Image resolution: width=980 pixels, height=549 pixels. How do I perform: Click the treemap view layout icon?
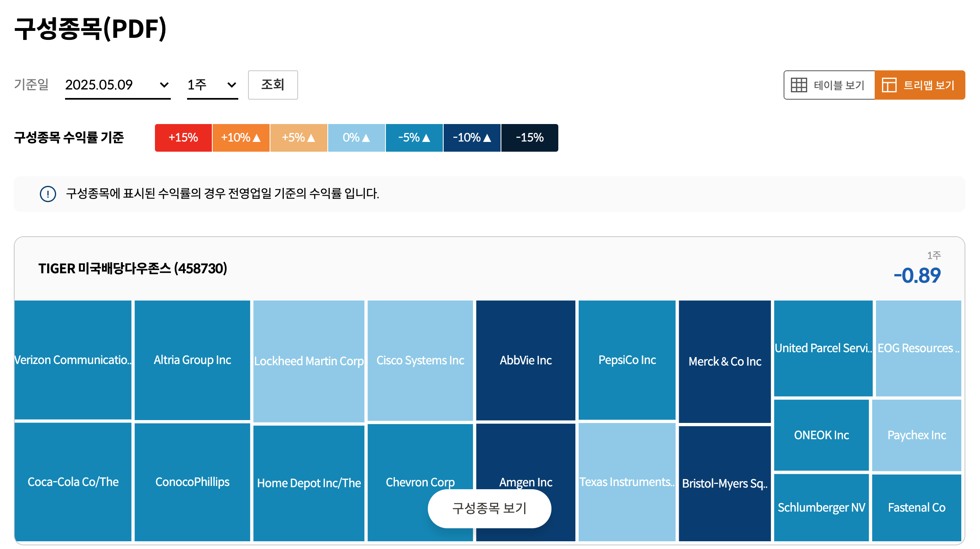pos(889,85)
